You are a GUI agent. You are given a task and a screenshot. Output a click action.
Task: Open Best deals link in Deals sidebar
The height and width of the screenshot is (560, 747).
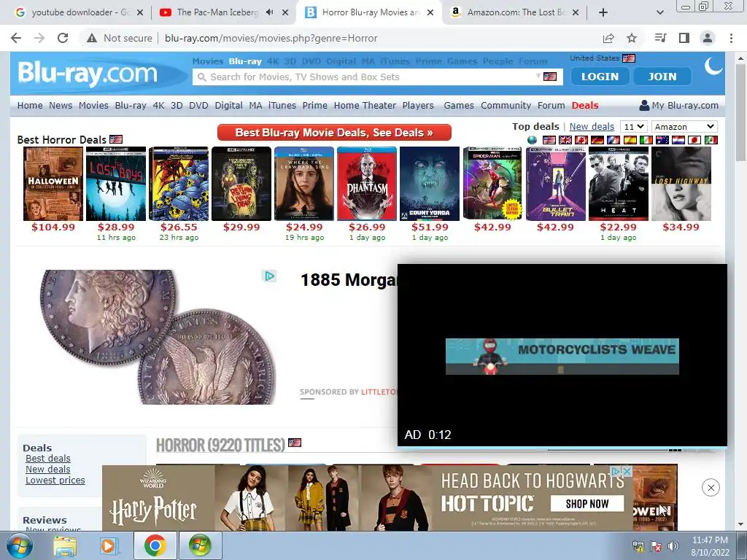[x=47, y=458]
